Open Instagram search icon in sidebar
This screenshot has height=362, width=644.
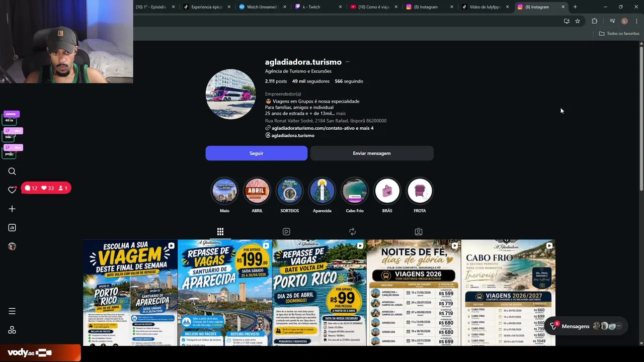(x=12, y=171)
